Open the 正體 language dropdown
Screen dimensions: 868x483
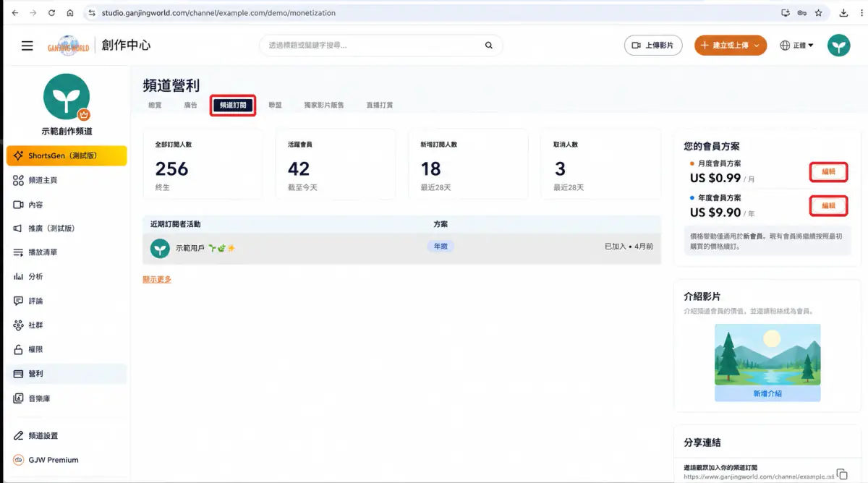coord(796,46)
